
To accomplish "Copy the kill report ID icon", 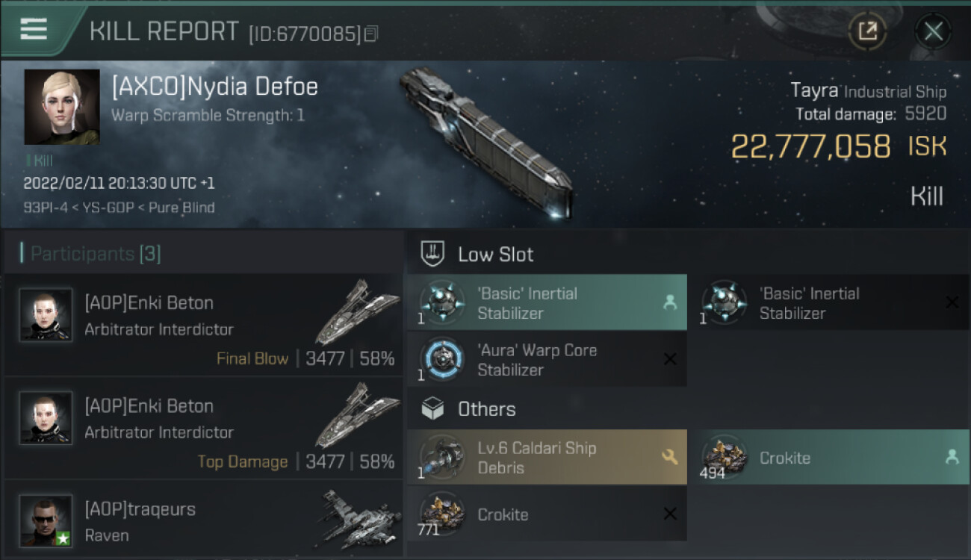I will (371, 34).
